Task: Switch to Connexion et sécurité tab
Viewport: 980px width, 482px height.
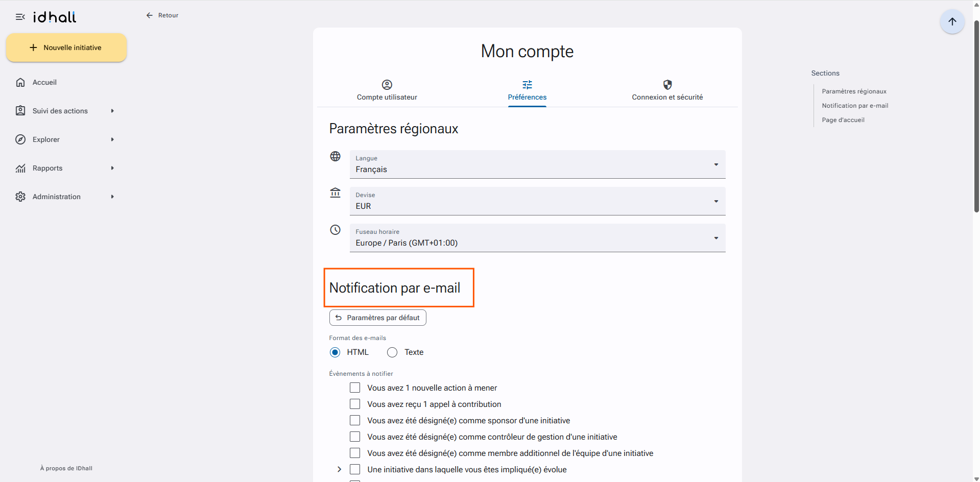Action: point(667,90)
